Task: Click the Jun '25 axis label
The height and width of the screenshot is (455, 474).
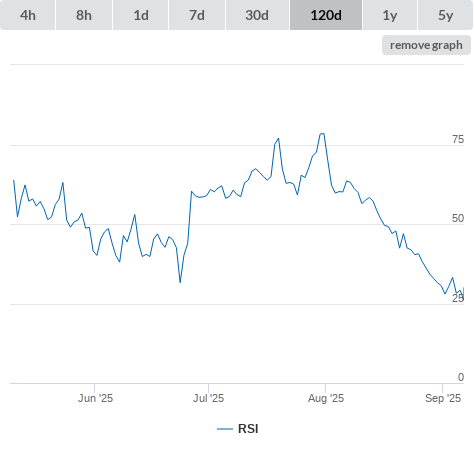Action: 95,398
